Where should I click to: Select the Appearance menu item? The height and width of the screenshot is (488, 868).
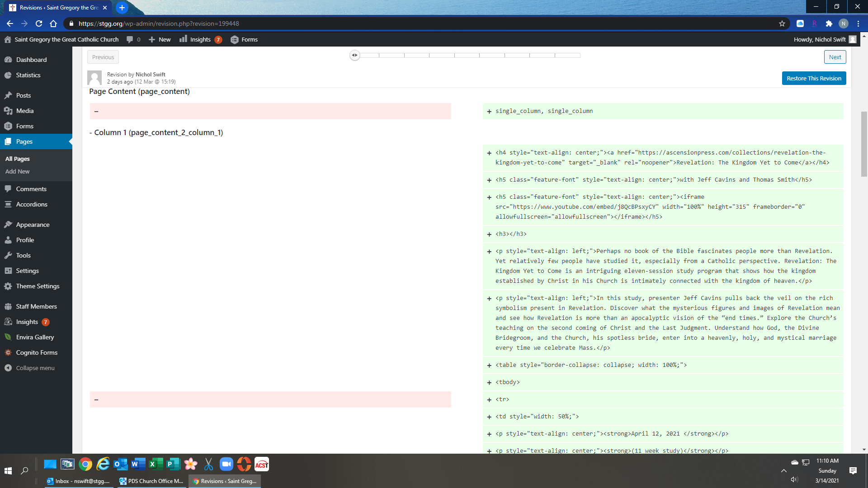tap(33, 225)
